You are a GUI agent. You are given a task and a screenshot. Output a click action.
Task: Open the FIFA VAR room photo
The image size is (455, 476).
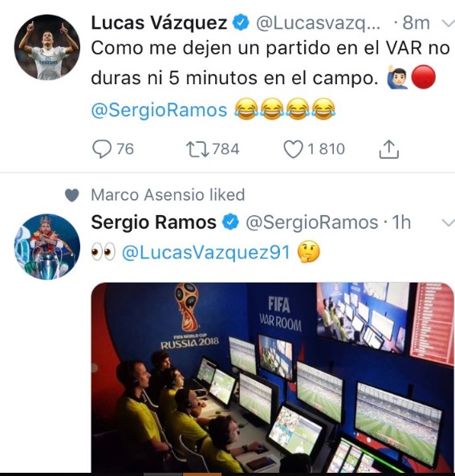pos(272,377)
